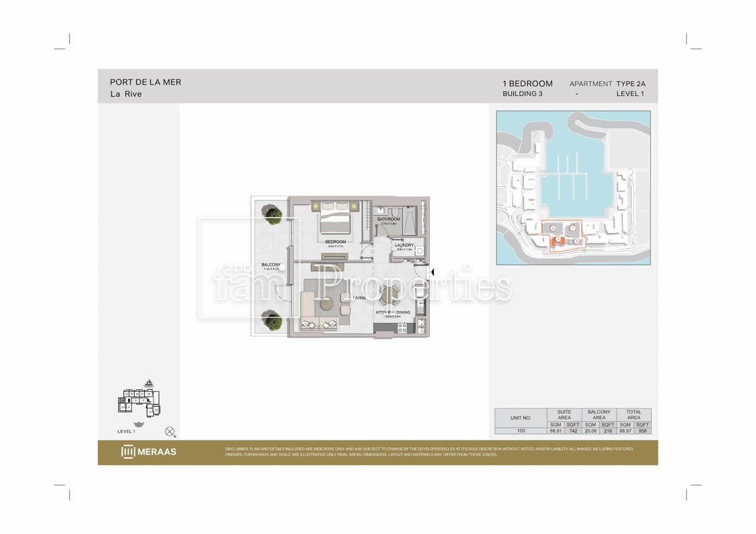Image resolution: width=756 pixels, height=534 pixels.
Task: Click the round dining table
Action: [389, 295]
